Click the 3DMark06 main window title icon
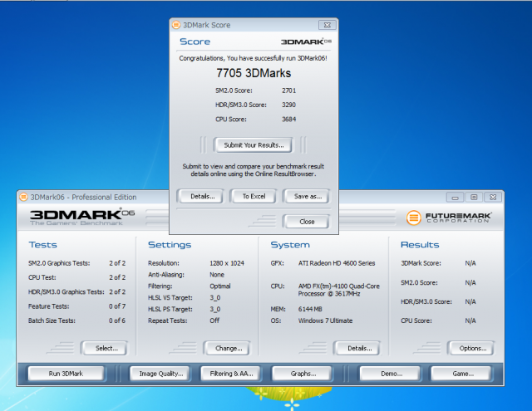 23,197
